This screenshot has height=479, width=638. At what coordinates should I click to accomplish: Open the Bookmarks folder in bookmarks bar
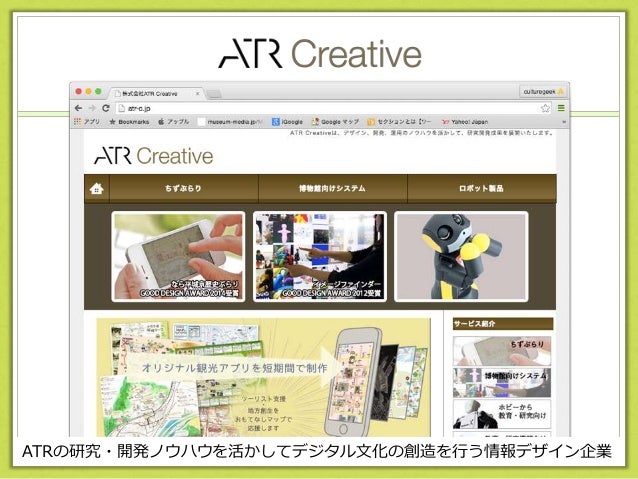tap(129, 122)
